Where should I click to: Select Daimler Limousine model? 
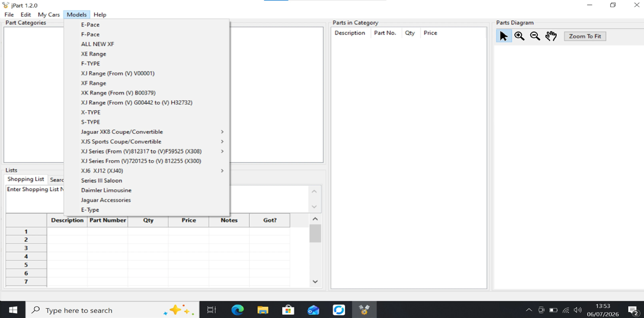[x=147, y=190]
